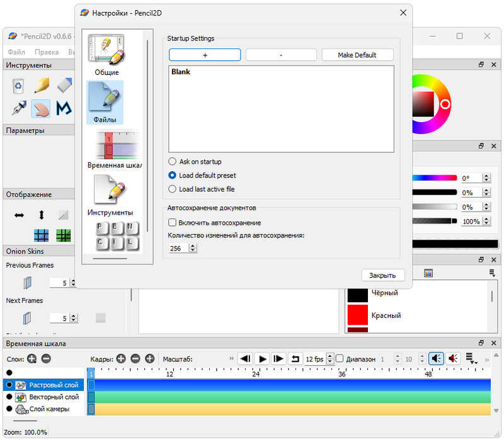Screen dimensions: 504x440
Task: Select the Eraser tool
Action: pyautogui.click(x=64, y=85)
